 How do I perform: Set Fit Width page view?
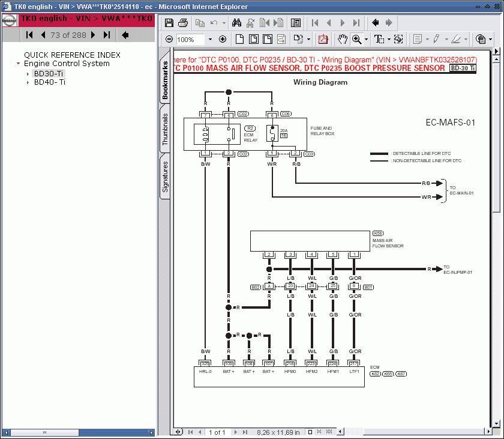tap(268, 39)
